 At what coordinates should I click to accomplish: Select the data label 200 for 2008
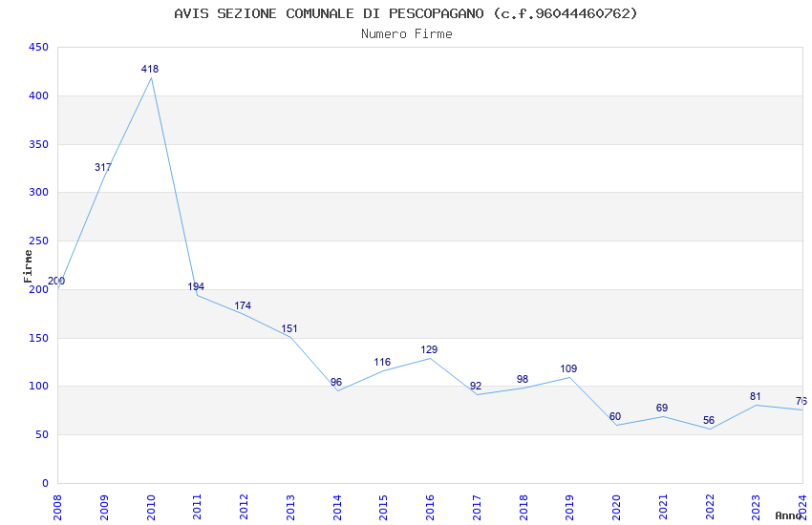pyautogui.click(x=56, y=281)
